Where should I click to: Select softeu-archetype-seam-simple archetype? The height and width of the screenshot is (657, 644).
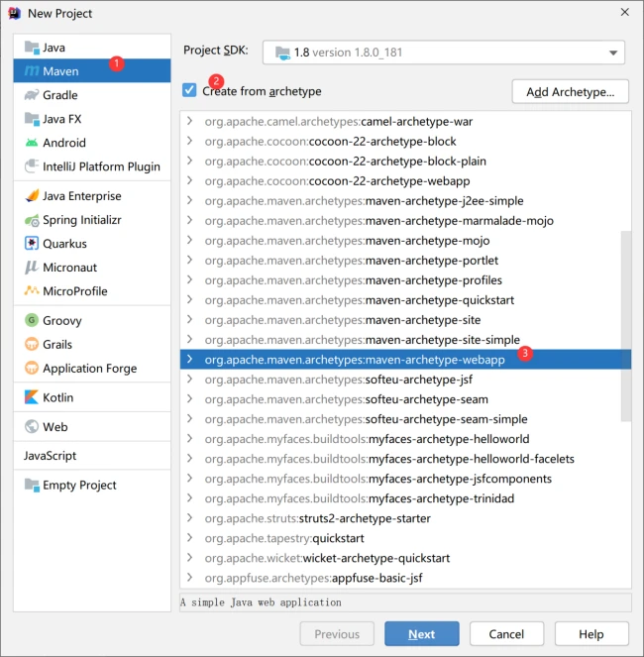(x=405, y=419)
